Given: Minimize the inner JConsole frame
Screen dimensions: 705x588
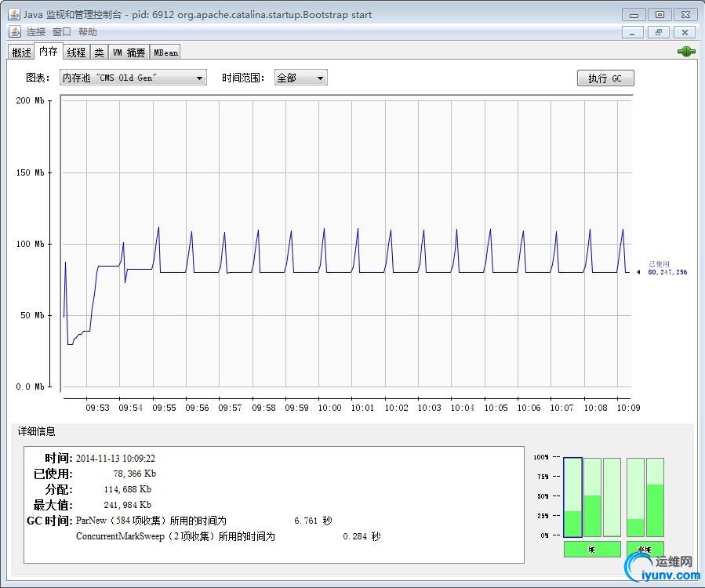Looking at the screenshot, I should pos(634,32).
